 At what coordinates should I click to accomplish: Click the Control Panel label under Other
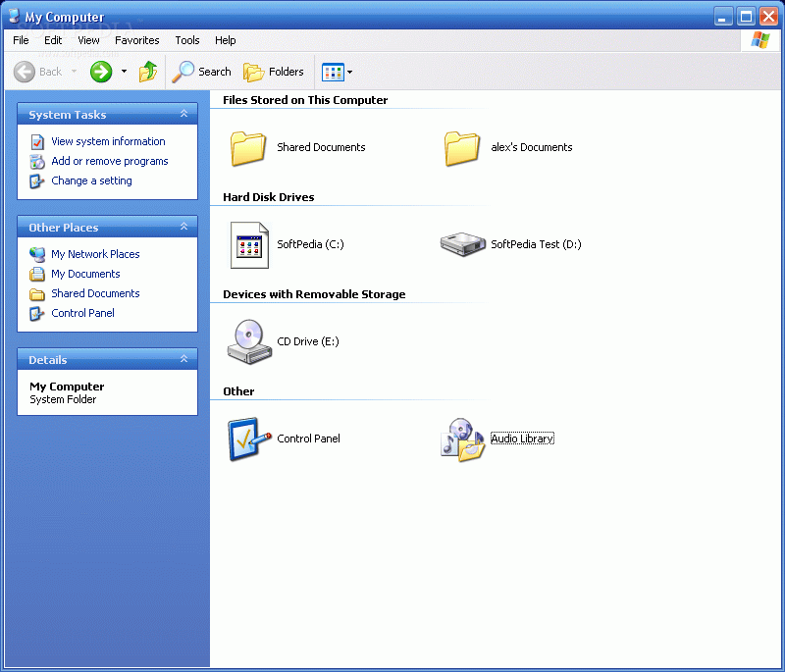coord(308,439)
